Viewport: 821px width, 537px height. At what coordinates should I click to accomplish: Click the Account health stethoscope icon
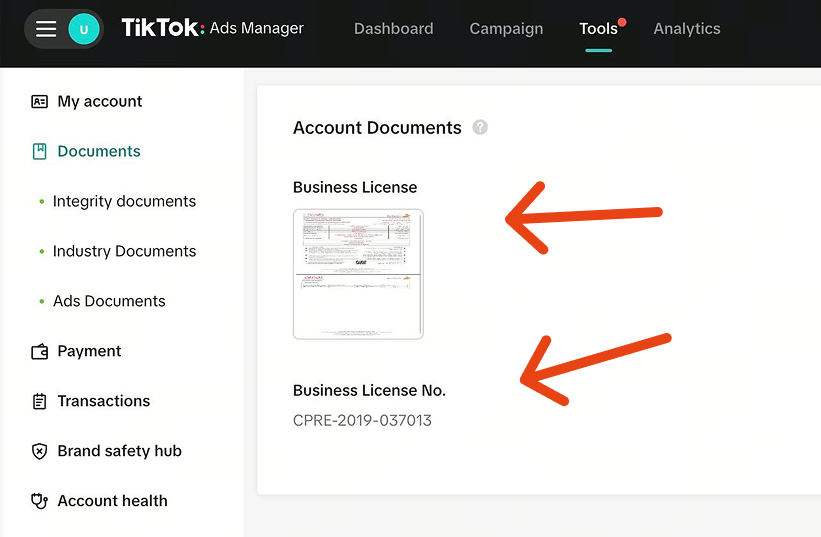(39, 501)
